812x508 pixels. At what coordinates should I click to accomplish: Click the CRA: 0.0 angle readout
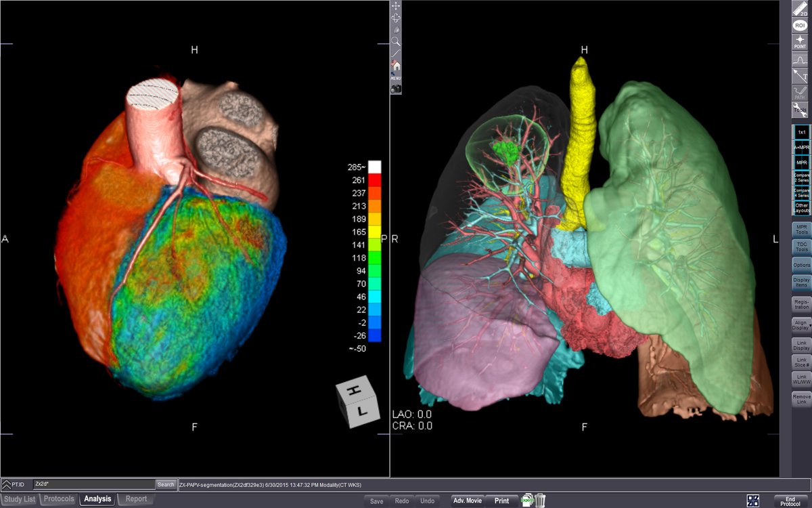point(412,426)
